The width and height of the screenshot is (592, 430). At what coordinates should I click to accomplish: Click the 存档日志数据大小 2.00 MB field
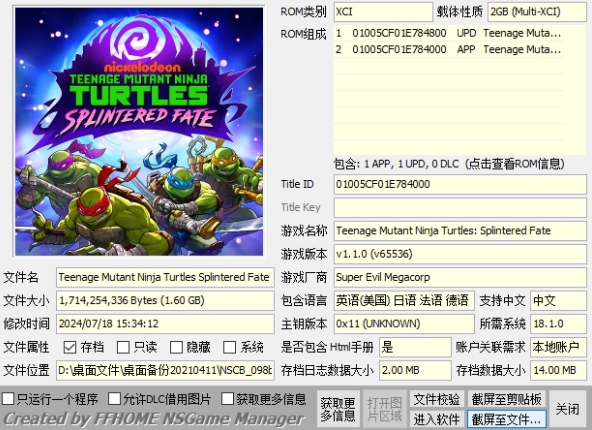point(415,370)
